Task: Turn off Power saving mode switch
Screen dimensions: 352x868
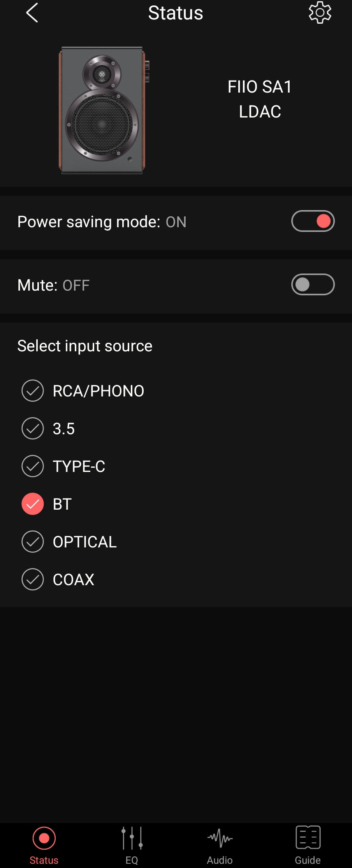Action: pos(313,221)
